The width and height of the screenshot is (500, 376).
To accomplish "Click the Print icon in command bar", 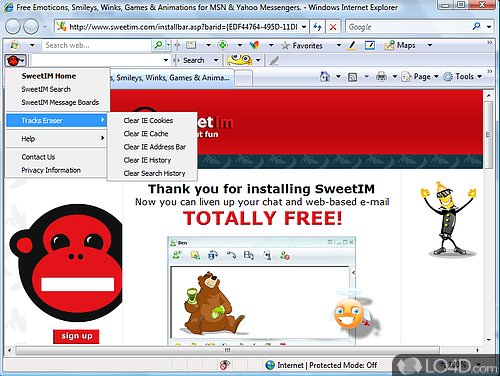I will coord(381,77).
